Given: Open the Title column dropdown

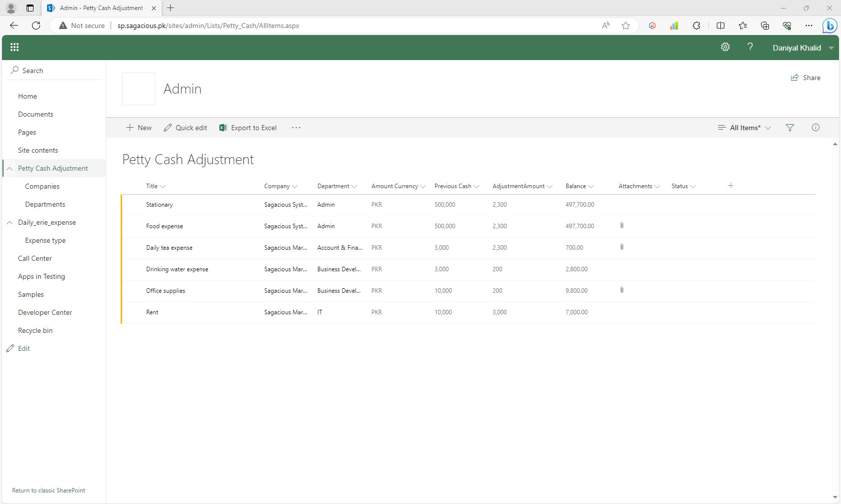Looking at the screenshot, I should 163,186.
